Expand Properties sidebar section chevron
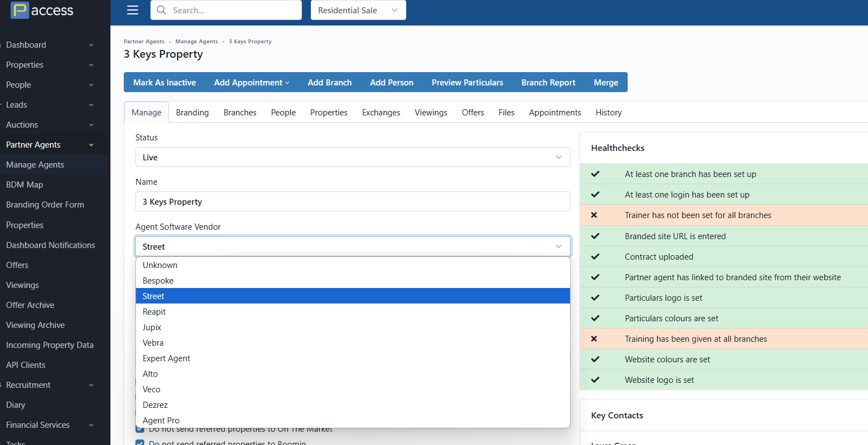The image size is (868, 445). [x=91, y=65]
